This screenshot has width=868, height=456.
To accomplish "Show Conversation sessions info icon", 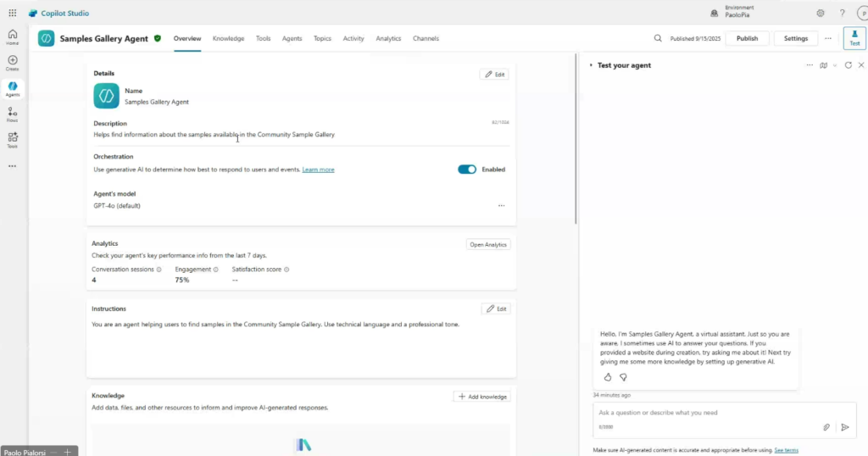I will (x=159, y=270).
